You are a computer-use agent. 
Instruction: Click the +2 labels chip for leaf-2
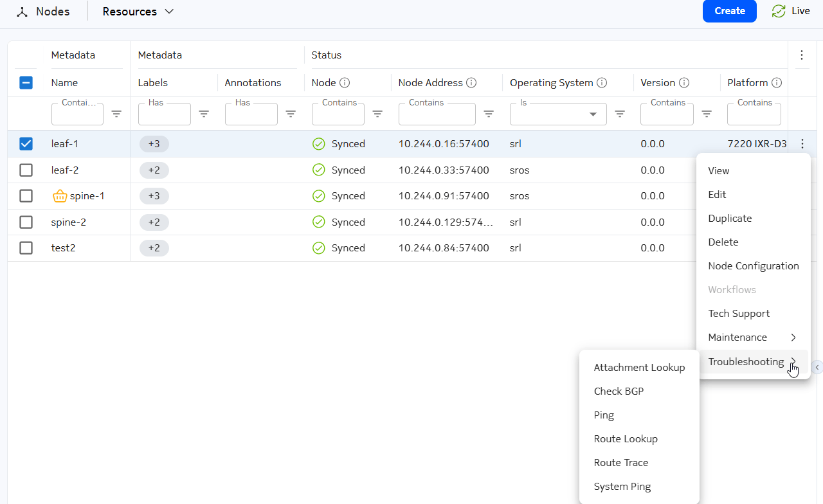(154, 170)
